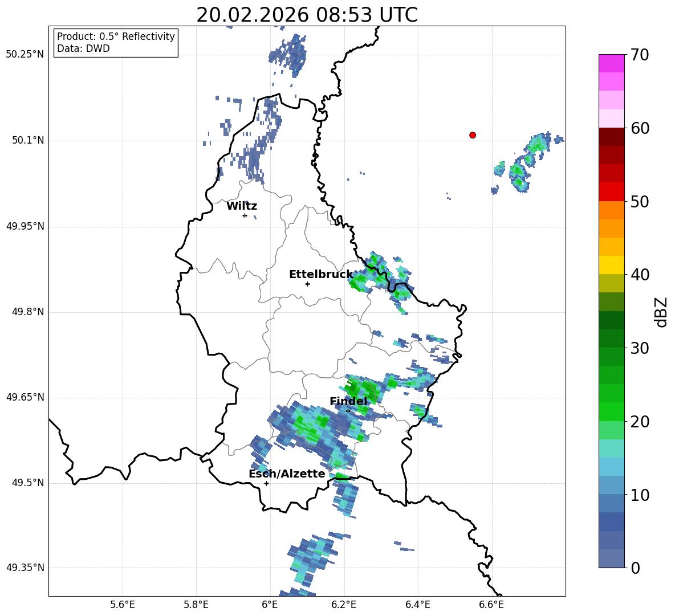
Task: Click the timestamp title 20.02.2026 08:53 UTC
Action: [x=307, y=15]
